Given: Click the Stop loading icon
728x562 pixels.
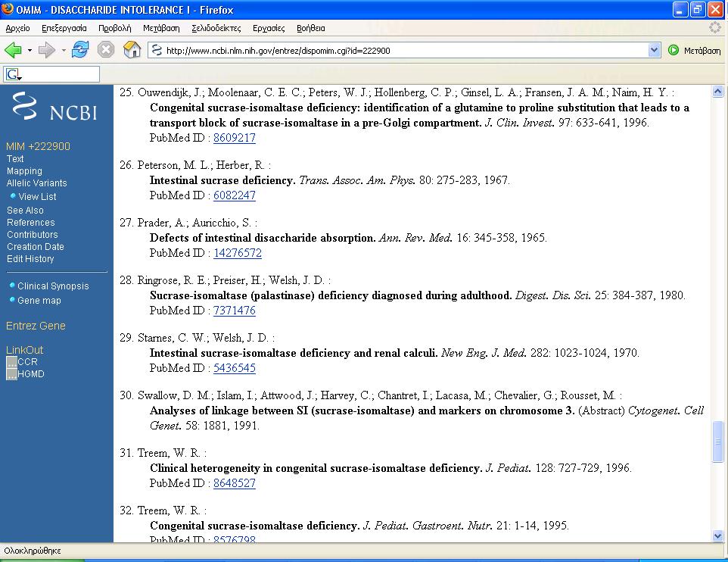Looking at the screenshot, I should point(106,50).
